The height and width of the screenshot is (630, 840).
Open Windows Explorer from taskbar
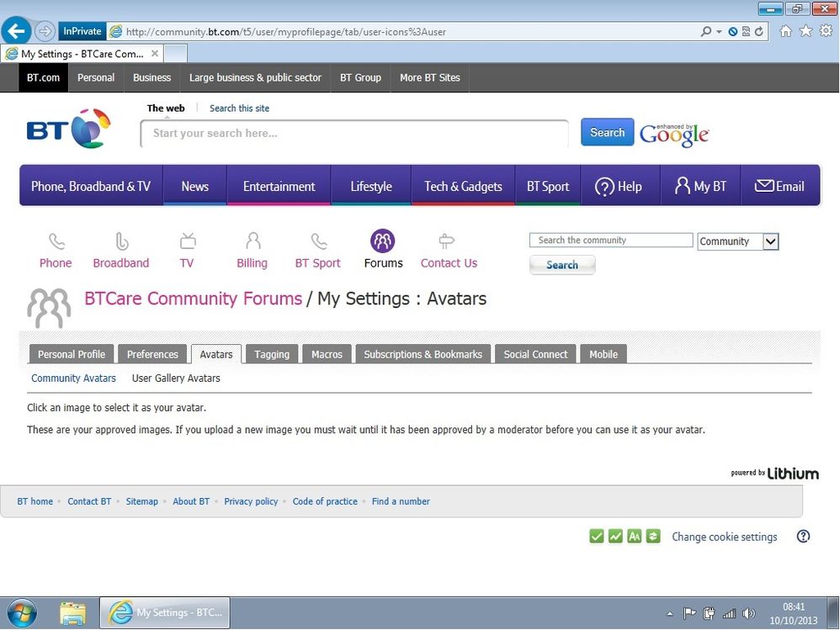coord(73,613)
